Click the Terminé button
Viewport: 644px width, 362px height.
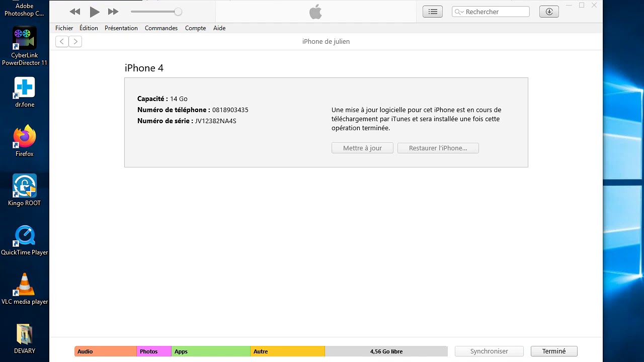(554, 351)
